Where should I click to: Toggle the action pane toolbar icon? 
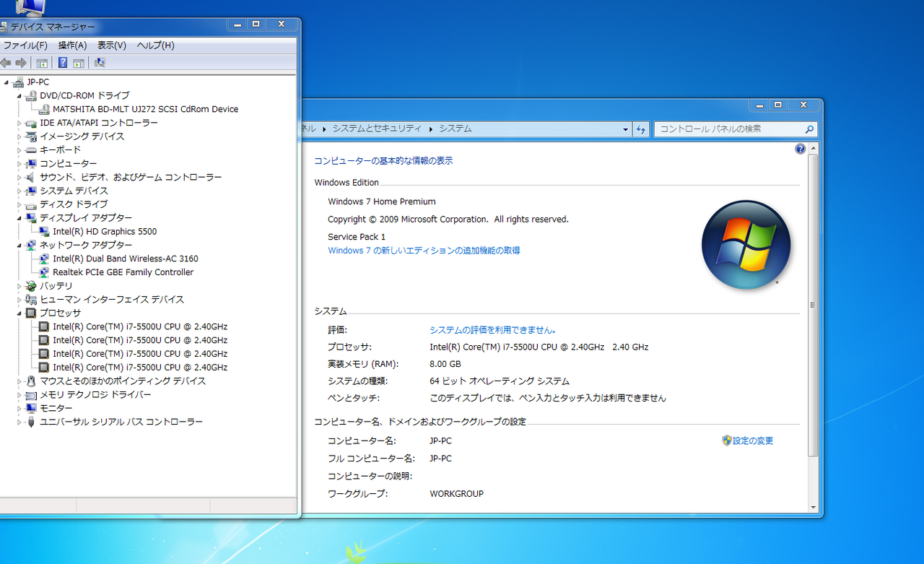(79, 63)
